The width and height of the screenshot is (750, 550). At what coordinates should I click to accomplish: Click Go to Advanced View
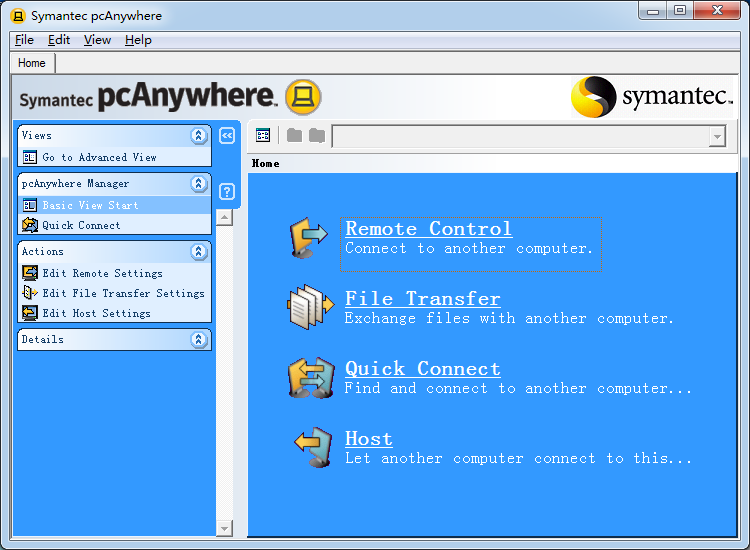pos(99,157)
